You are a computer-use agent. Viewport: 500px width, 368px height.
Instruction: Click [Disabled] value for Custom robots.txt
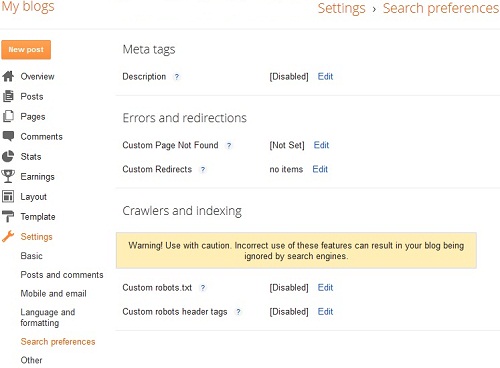(x=289, y=287)
